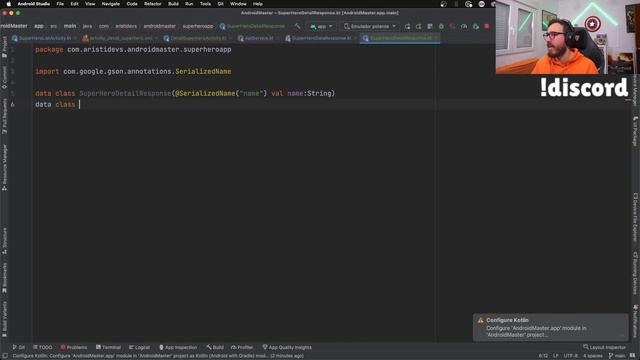Open the Navigate menu
This screenshot has height=360, width=640.
[x=111, y=4]
